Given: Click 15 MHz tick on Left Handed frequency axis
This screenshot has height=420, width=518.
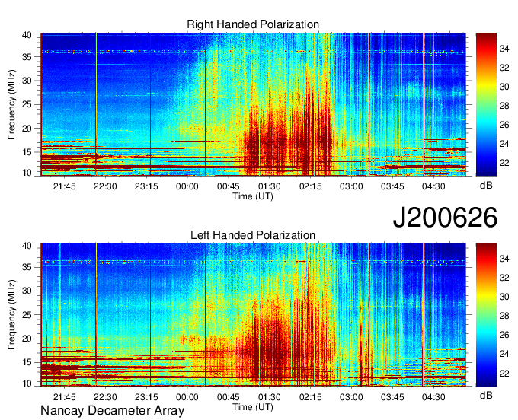Looking at the screenshot, I should pos(27,362).
